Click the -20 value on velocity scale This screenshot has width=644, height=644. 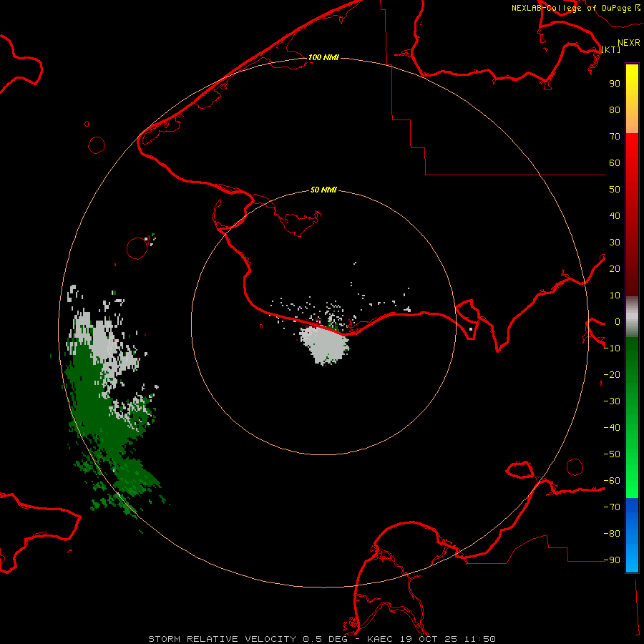pyautogui.click(x=612, y=374)
